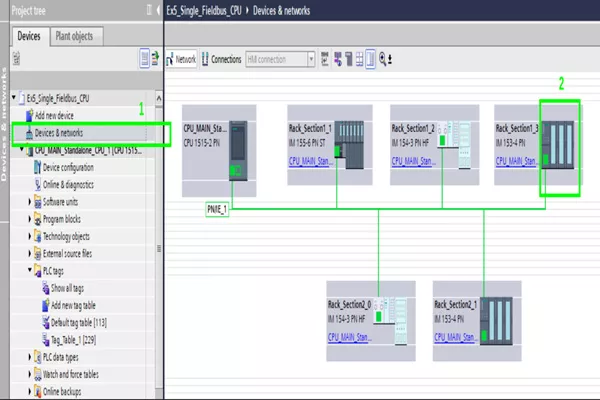Image resolution: width=600 pixels, height=400 pixels.
Task: Click the zoom magnifier icon in toolbar
Action: click(384, 59)
